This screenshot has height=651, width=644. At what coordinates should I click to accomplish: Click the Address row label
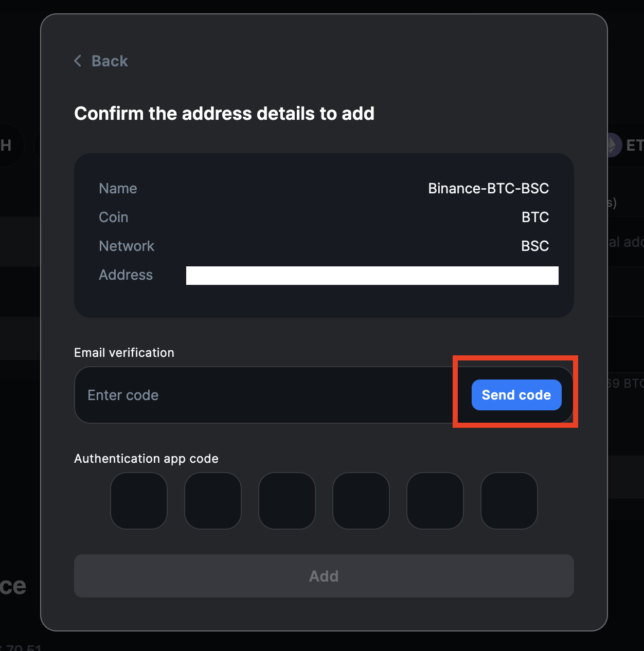(126, 275)
